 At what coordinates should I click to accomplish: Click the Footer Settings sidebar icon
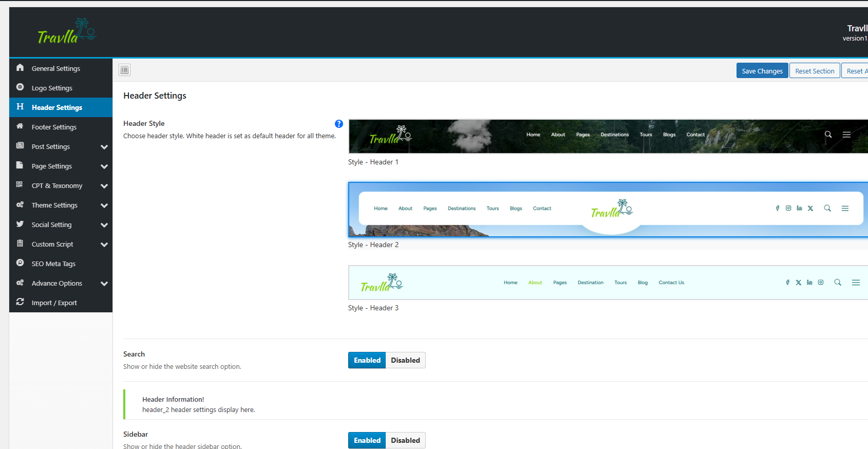[20, 126]
